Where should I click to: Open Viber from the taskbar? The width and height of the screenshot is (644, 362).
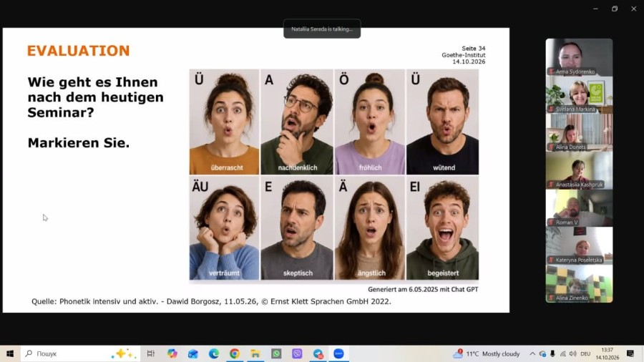point(297,353)
